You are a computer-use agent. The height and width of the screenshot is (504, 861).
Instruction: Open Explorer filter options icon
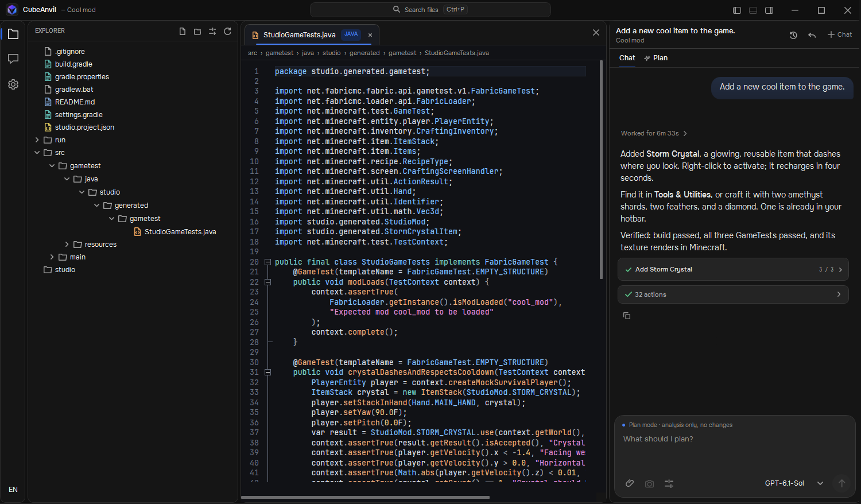coord(212,32)
